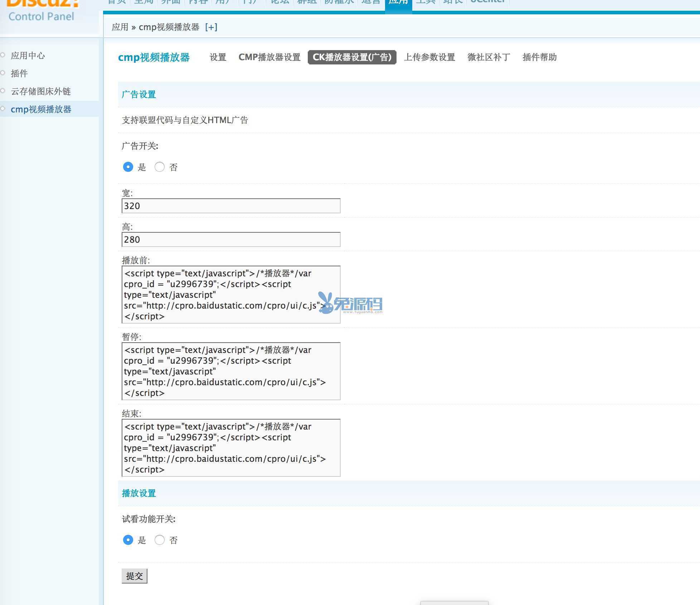Open 云存储图床外链 sidebar entry
Screen dimensions: 700x605
(x=41, y=91)
